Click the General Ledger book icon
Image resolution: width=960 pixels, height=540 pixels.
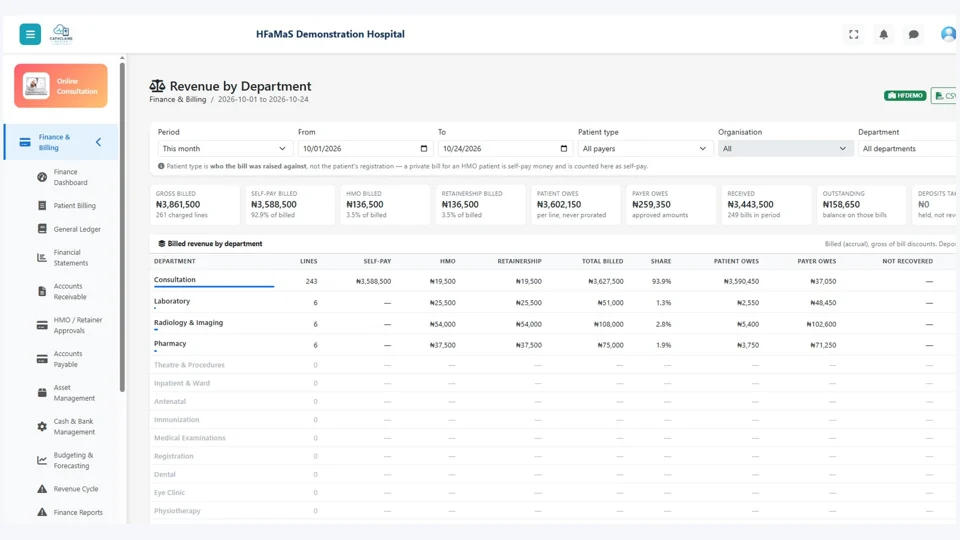click(42, 229)
